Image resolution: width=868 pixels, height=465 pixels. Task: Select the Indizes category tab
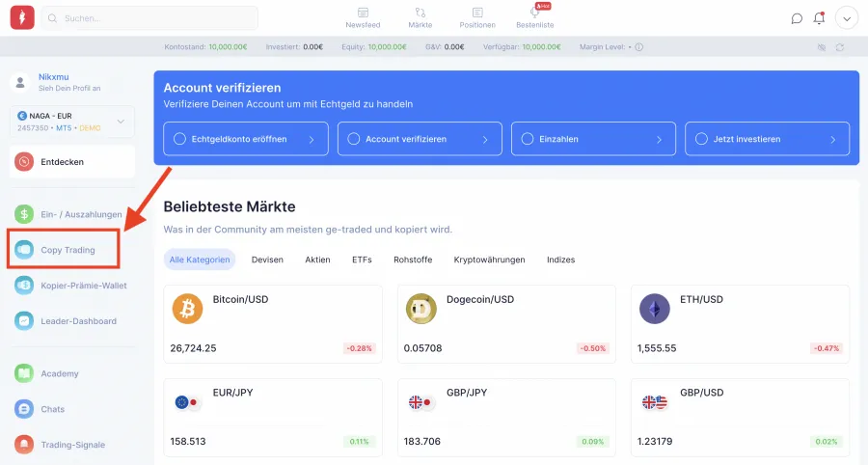[560, 260]
